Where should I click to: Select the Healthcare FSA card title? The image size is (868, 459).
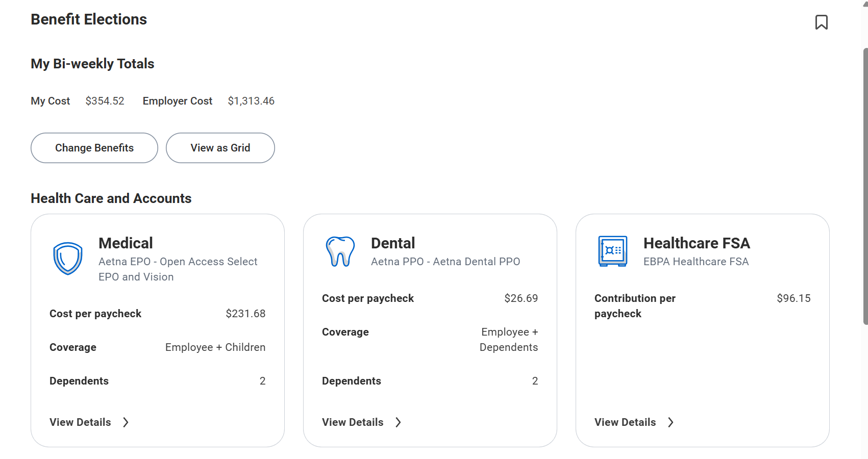coord(697,243)
